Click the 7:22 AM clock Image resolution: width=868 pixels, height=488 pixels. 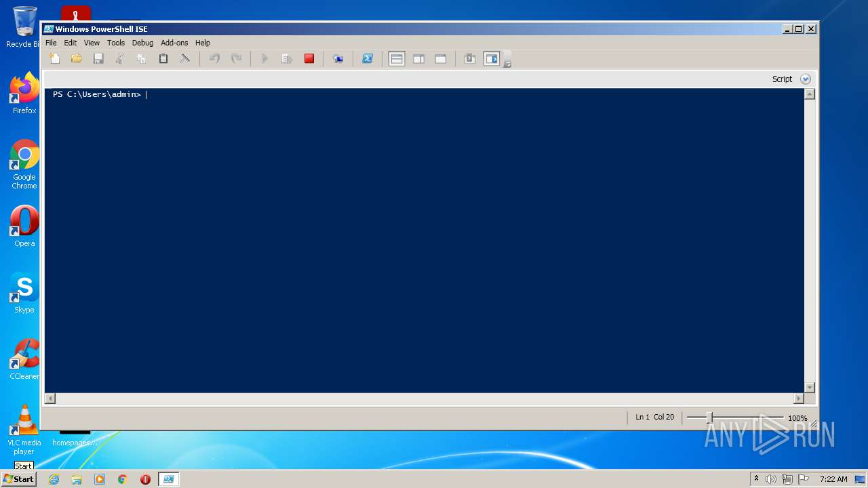pos(833,479)
